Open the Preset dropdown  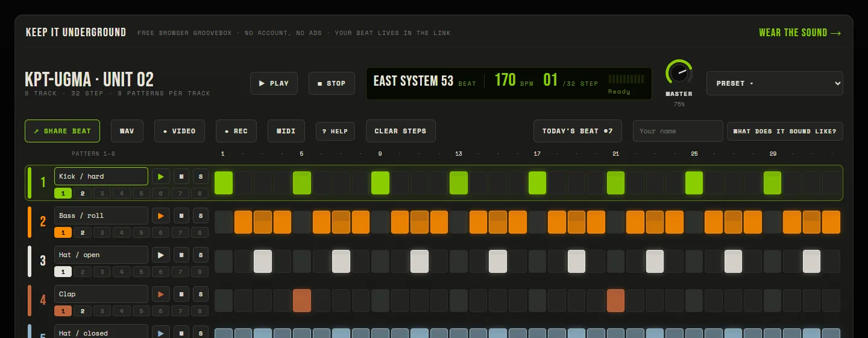pos(775,83)
